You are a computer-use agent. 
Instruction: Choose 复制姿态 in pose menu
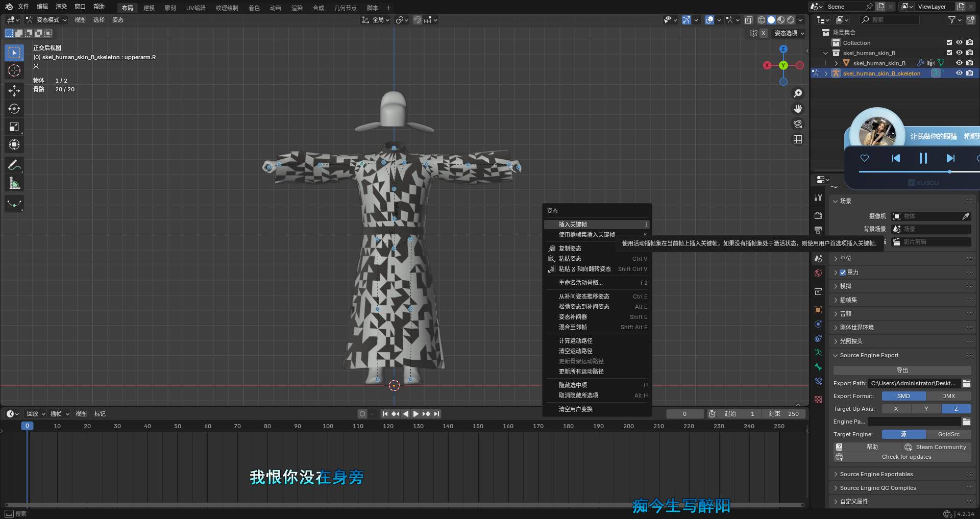tap(597, 249)
